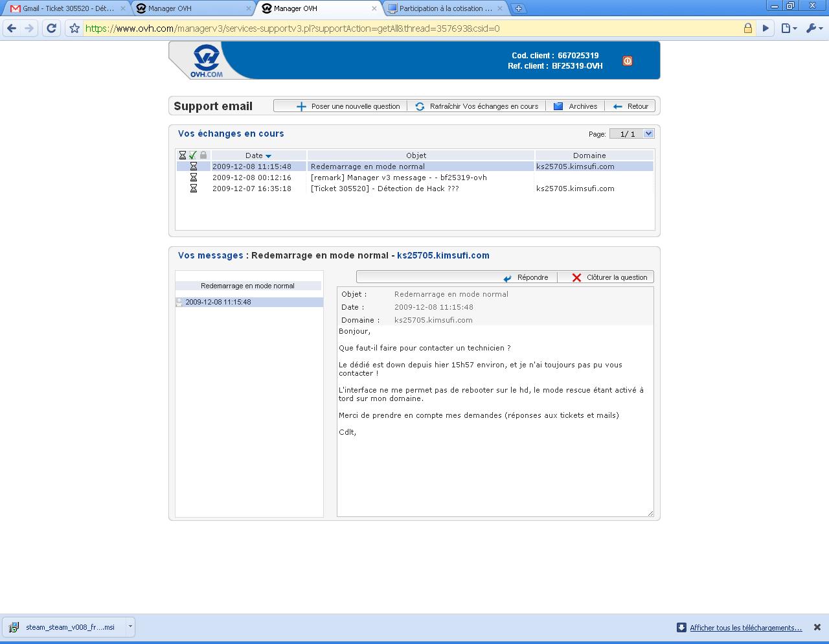Reload the page with the refresh icon
Screen dimensions: 829x644
(x=52, y=29)
